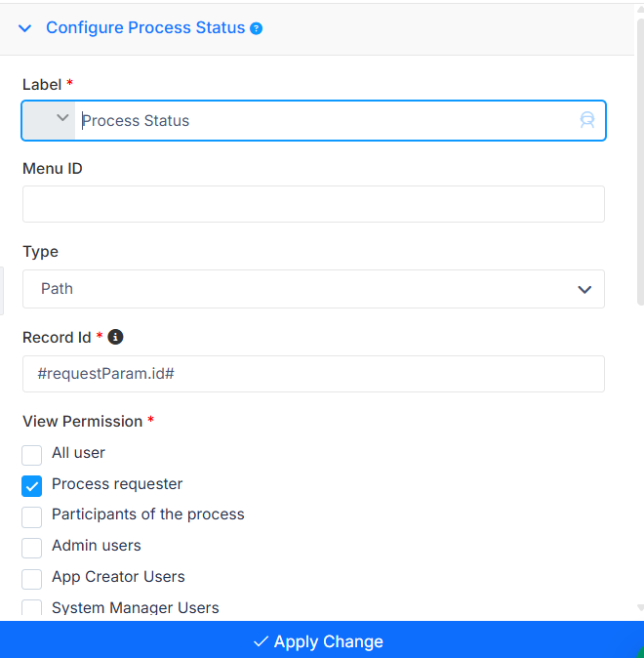Click the Apply Change button

point(322,639)
